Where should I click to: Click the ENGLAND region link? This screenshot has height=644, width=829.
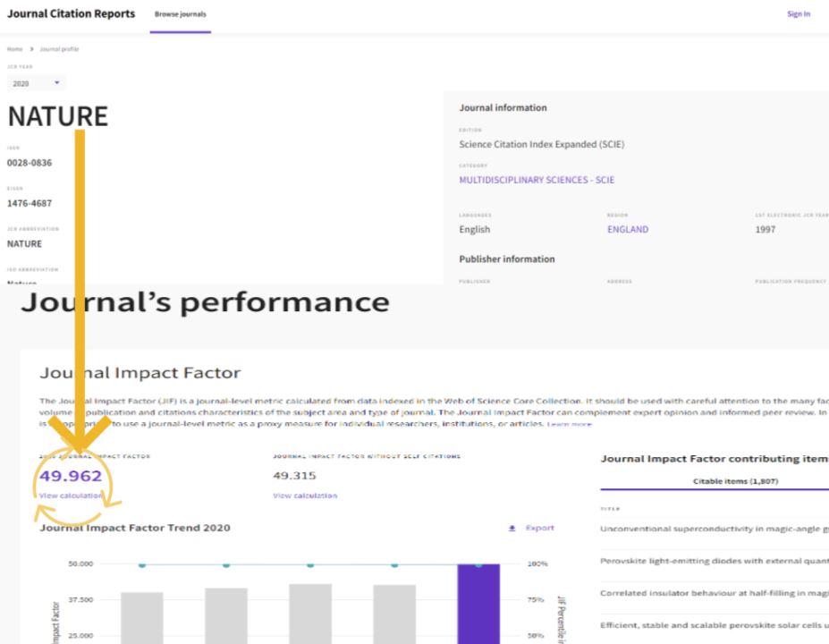[627, 229]
